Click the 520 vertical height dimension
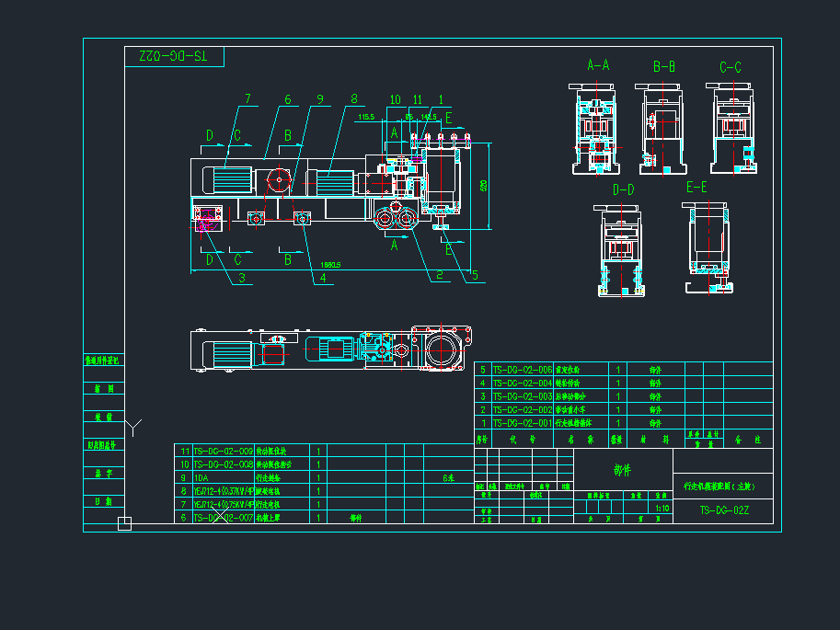The image size is (840, 630). 483,185
